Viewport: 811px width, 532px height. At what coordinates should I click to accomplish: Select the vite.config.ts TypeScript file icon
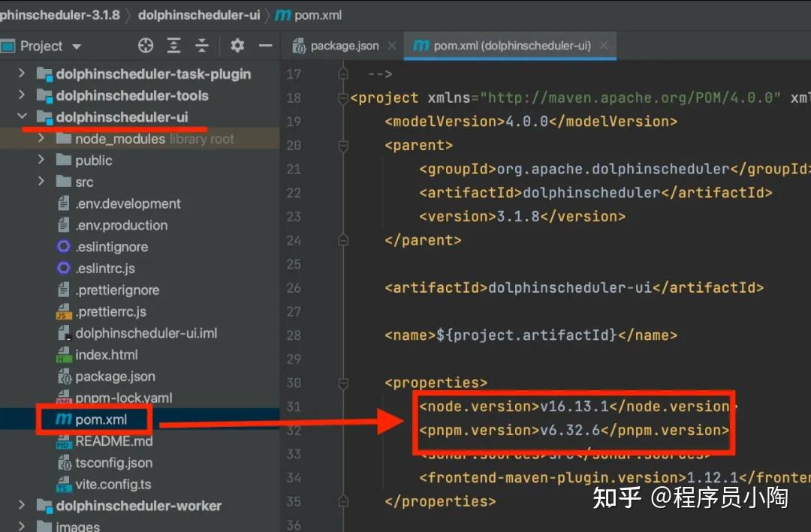(63, 485)
